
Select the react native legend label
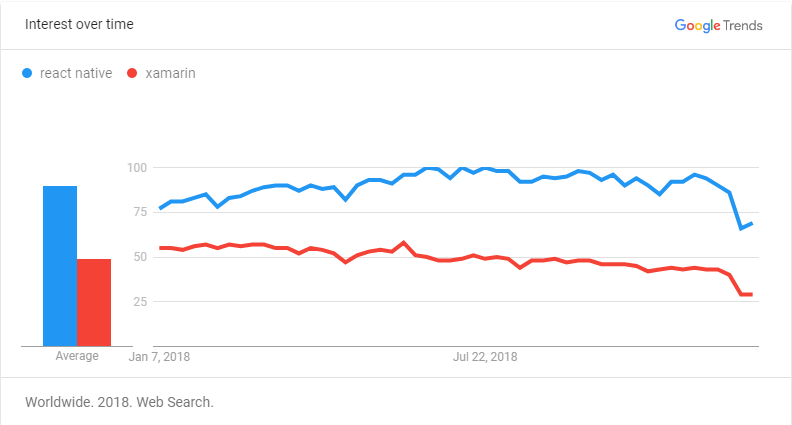click(x=76, y=73)
